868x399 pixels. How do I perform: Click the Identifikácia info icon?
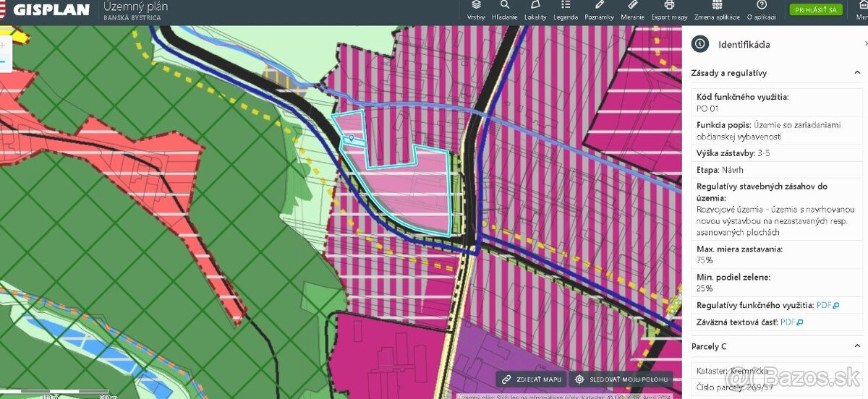click(x=699, y=44)
